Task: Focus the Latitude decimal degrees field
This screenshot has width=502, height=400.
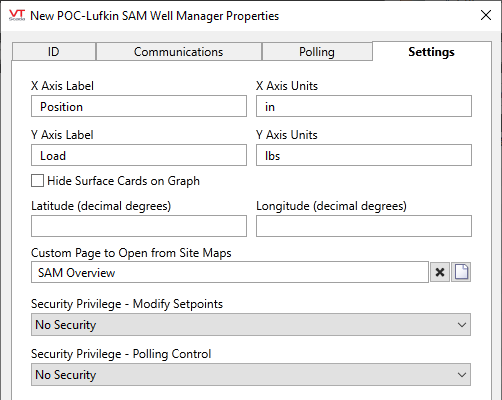Action: (139, 226)
